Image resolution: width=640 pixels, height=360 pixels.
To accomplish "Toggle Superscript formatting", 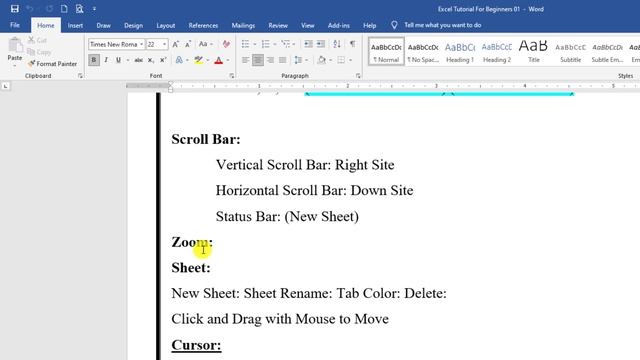I will click(x=163, y=60).
